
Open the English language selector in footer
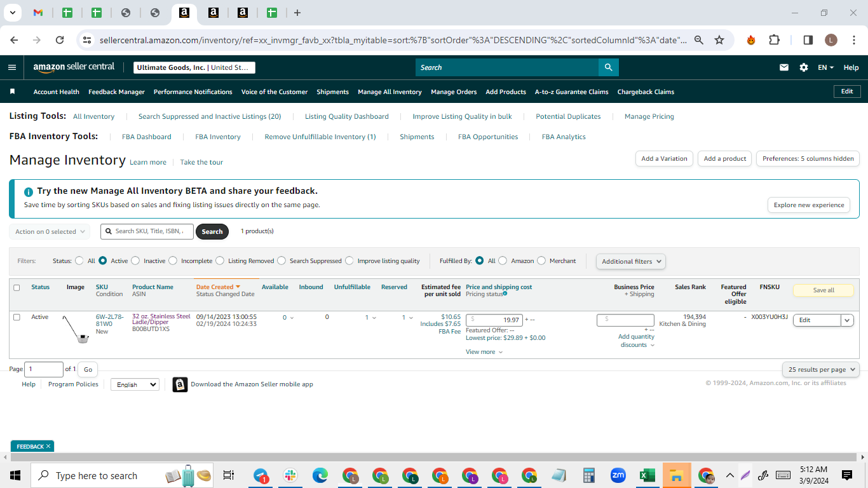(135, 384)
